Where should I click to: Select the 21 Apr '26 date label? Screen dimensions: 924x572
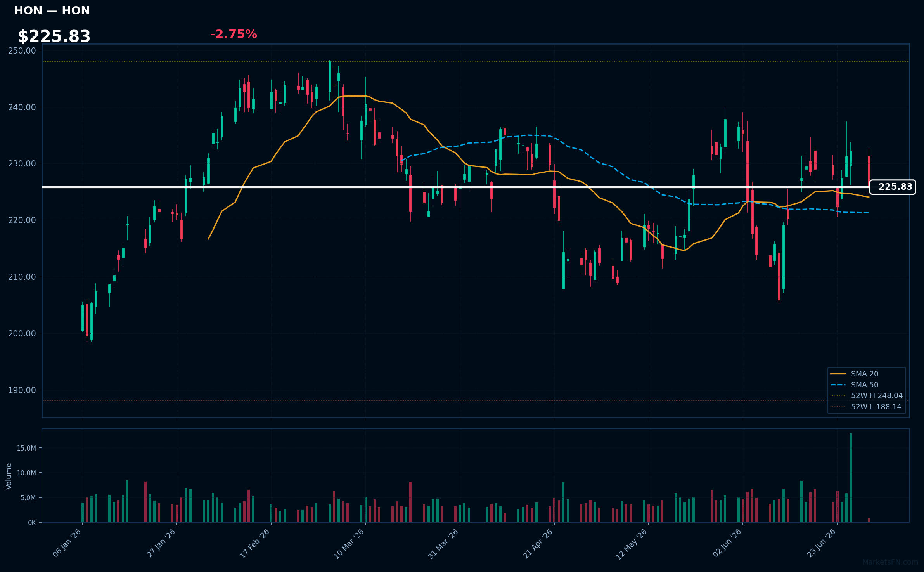pyautogui.click(x=538, y=544)
